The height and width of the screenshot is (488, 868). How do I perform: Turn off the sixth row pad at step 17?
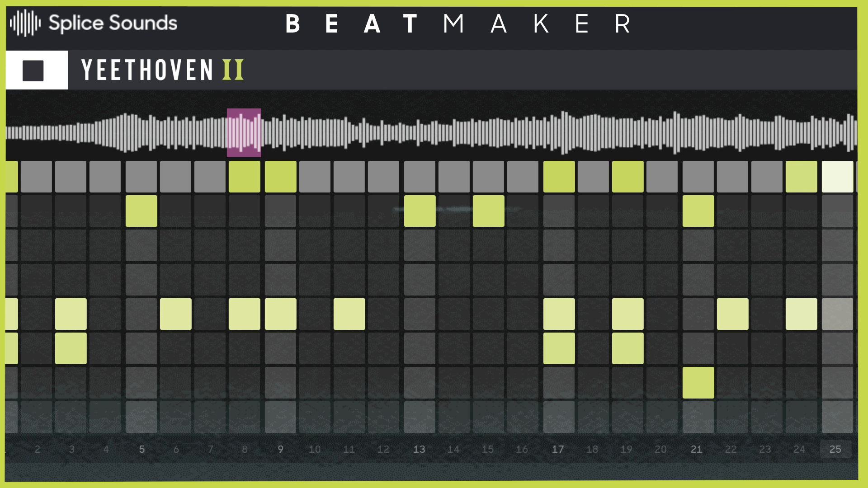click(x=559, y=348)
